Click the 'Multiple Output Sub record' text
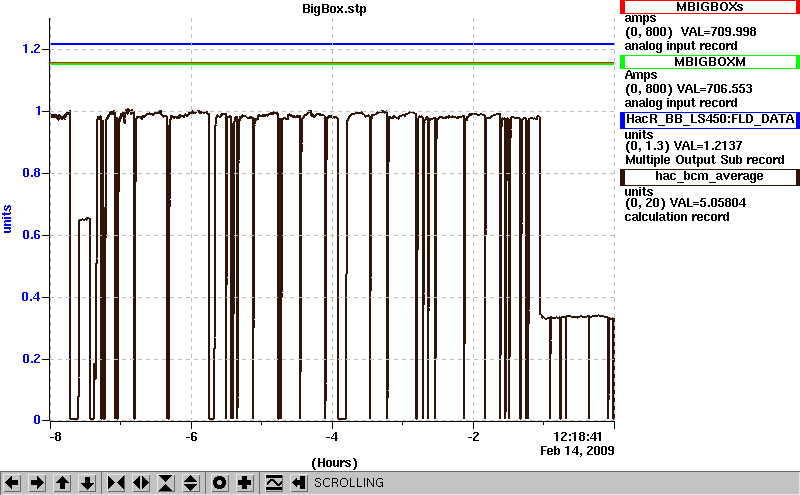Viewport: 800px width, 495px height. pos(705,160)
